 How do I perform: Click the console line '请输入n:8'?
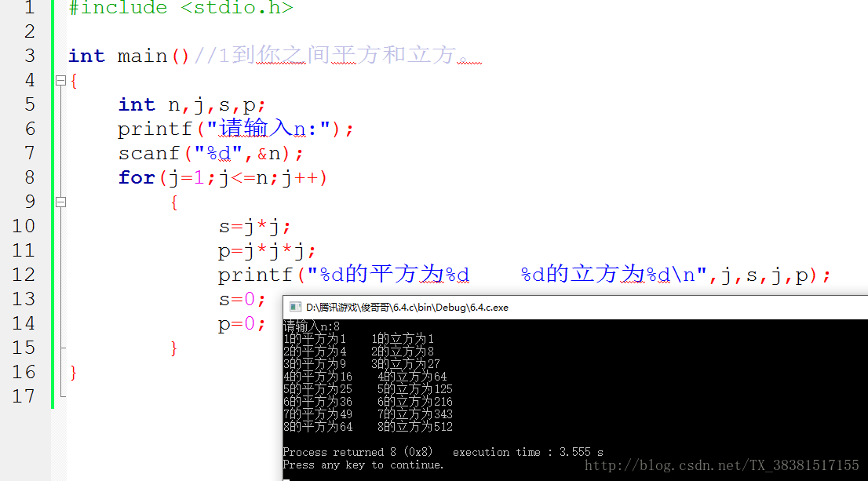[311, 326]
